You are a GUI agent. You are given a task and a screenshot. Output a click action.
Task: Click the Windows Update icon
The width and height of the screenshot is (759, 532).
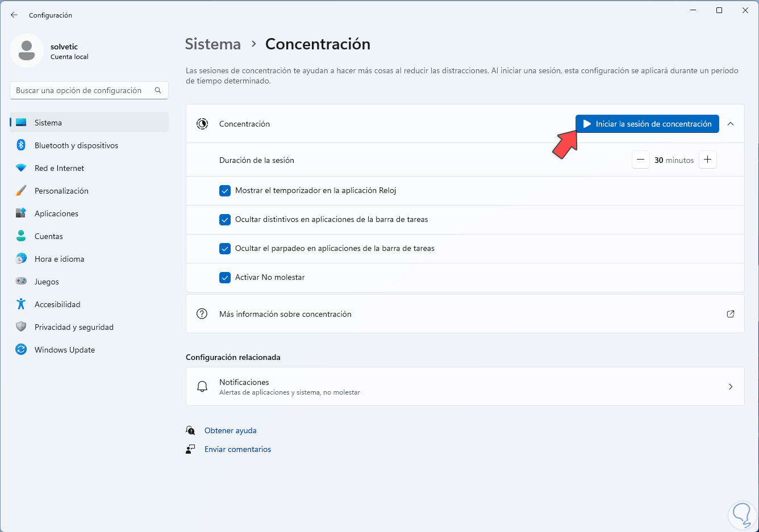pos(21,350)
